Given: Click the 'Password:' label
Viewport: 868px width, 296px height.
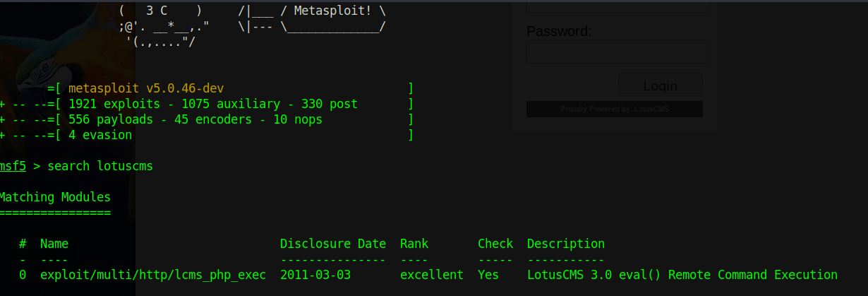Looking at the screenshot, I should tap(559, 31).
